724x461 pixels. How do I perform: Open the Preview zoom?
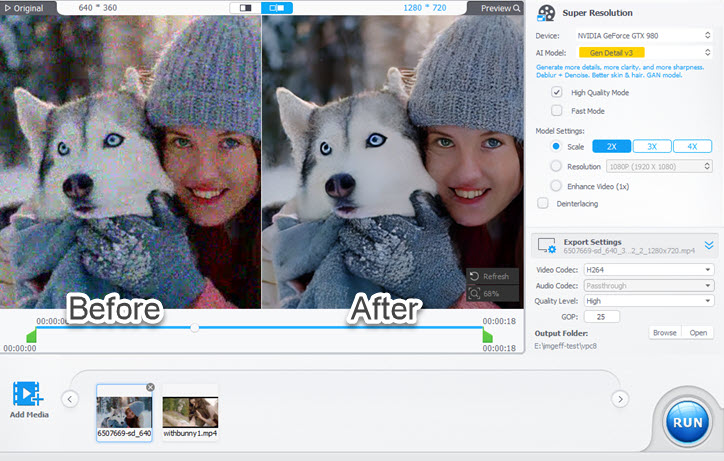pyautogui.click(x=501, y=8)
